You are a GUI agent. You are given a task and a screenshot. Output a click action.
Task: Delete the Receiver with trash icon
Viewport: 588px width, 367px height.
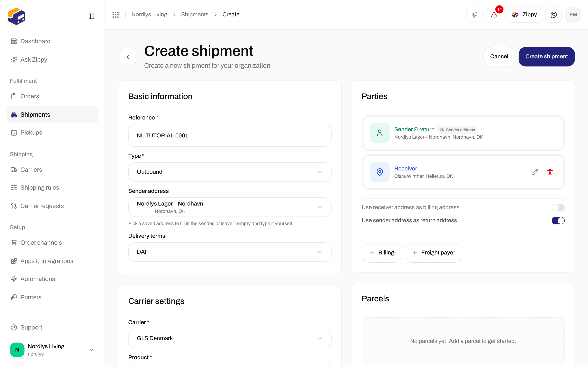click(x=550, y=172)
